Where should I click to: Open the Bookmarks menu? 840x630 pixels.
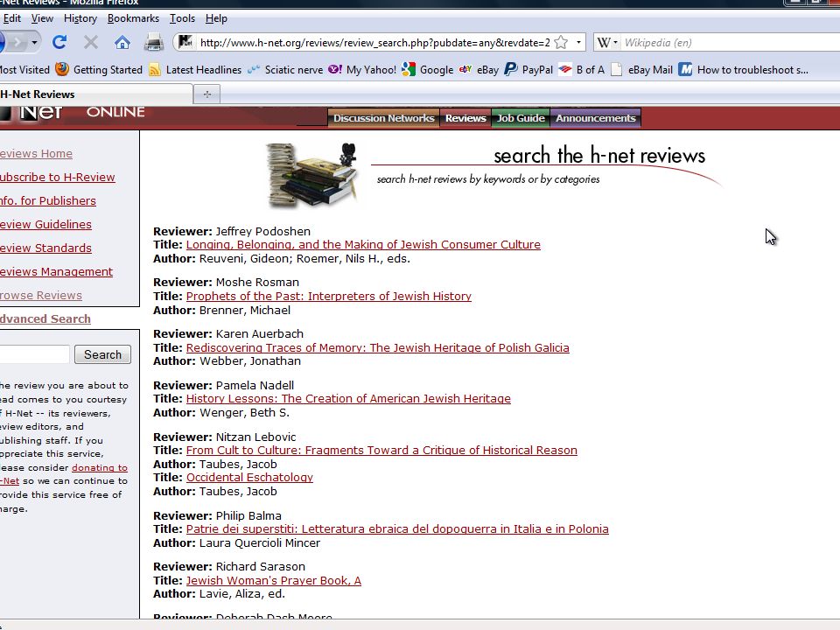pyautogui.click(x=133, y=18)
